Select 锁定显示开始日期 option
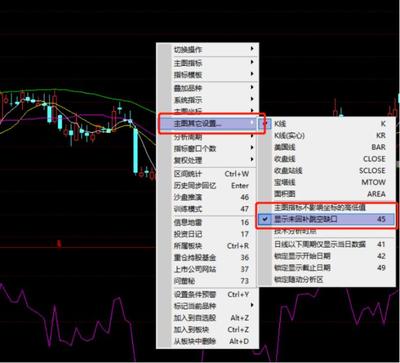Screen dimensions: 400x363 (326, 256)
